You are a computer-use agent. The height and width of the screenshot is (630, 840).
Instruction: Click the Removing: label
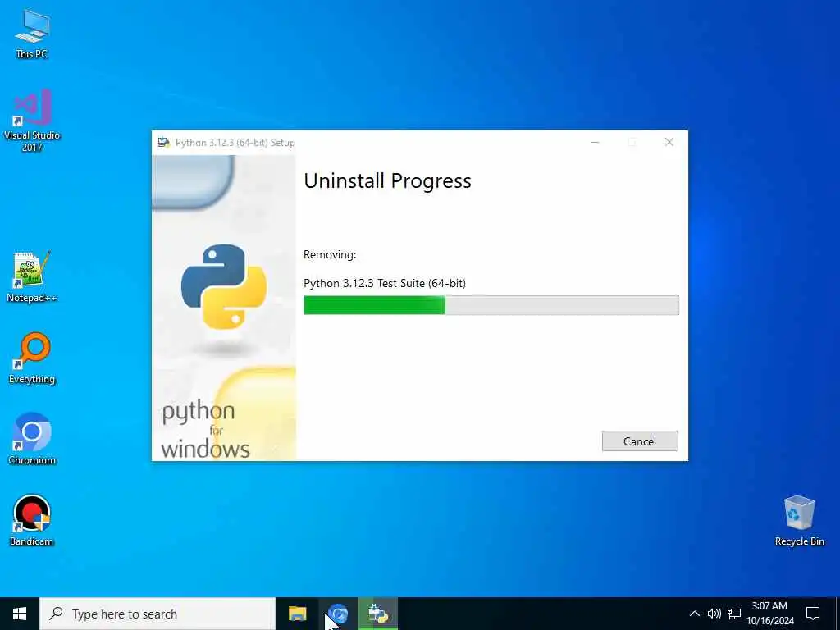pyautogui.click(x=330, y=254)
